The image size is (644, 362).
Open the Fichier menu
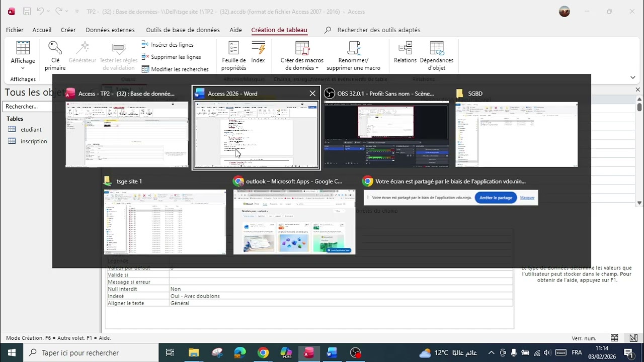(x=15, y=30)
